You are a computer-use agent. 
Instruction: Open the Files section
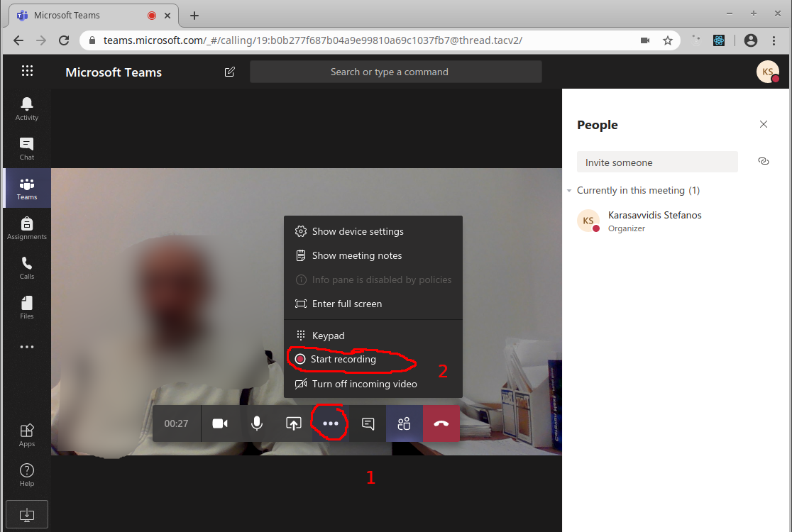(27, 307)
